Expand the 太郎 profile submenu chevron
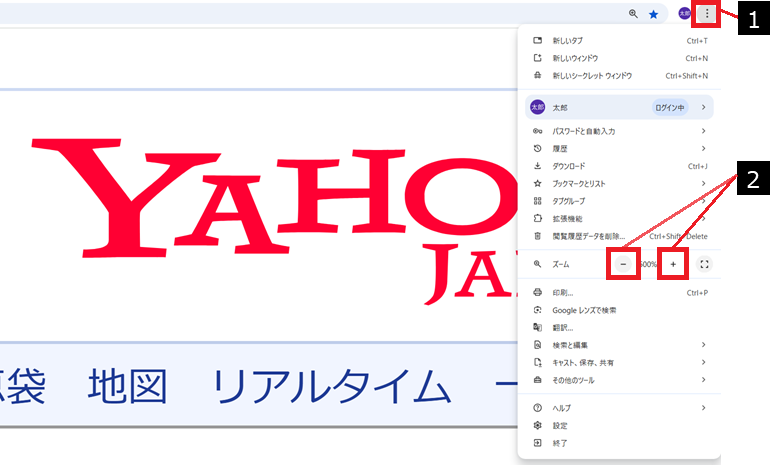The width and height of the screenshot is (773, 465). (x=703, y=107)
